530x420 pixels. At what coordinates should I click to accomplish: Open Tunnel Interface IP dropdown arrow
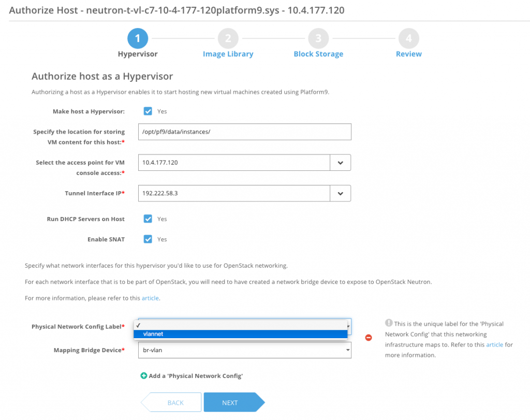340,193
